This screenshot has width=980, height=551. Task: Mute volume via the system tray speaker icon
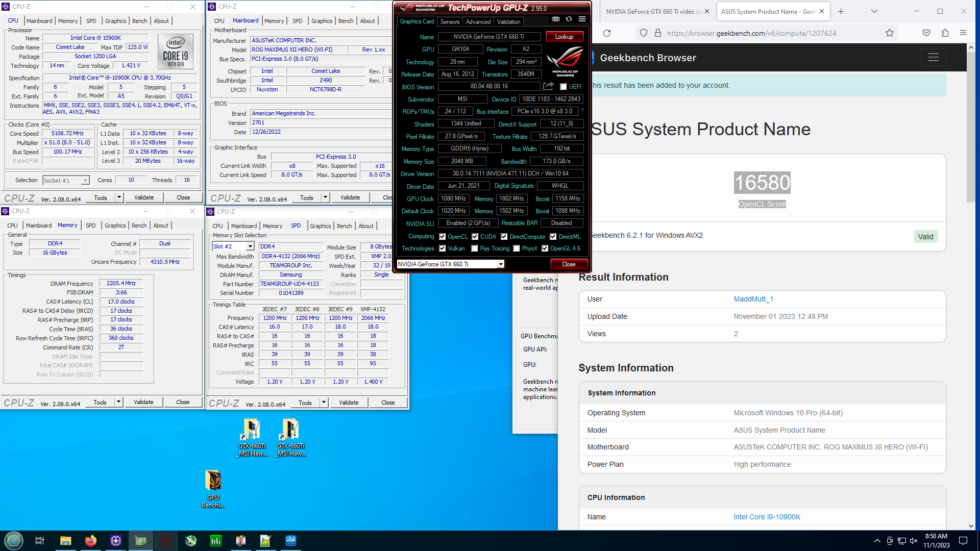pyautogui.click(x=914, y=541)
